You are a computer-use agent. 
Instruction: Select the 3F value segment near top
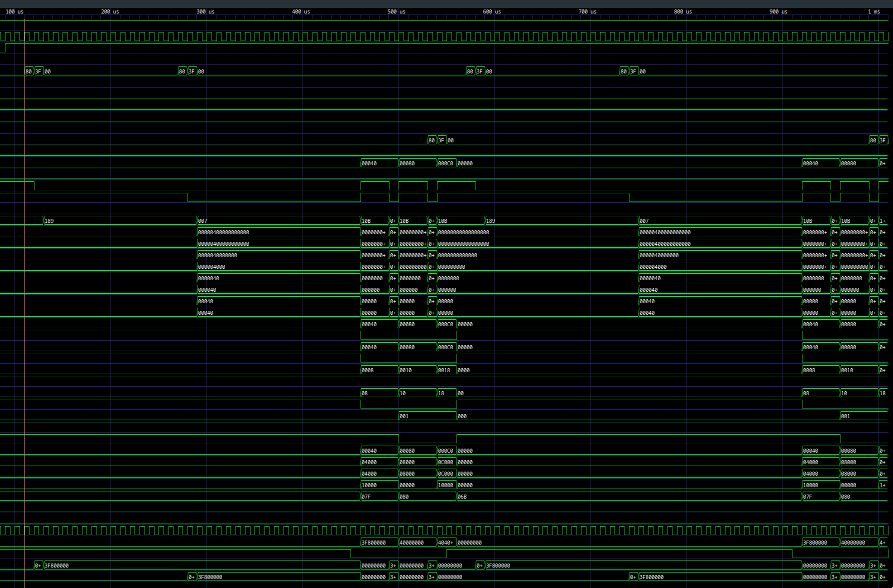[x=38, y=71]
